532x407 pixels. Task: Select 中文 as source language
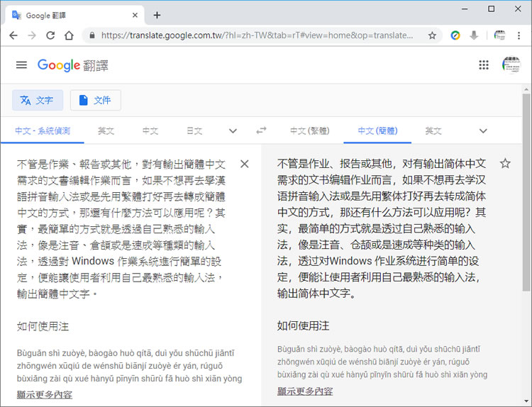(x=150, y=131)
